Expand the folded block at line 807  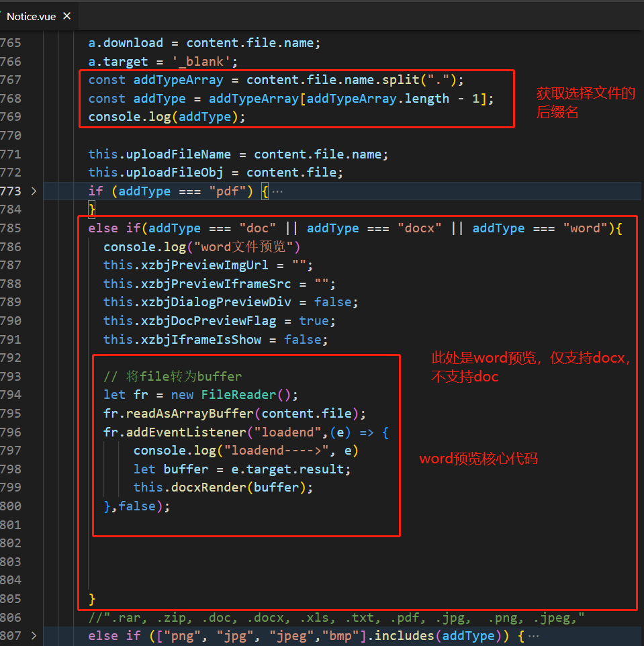[34, 636]
